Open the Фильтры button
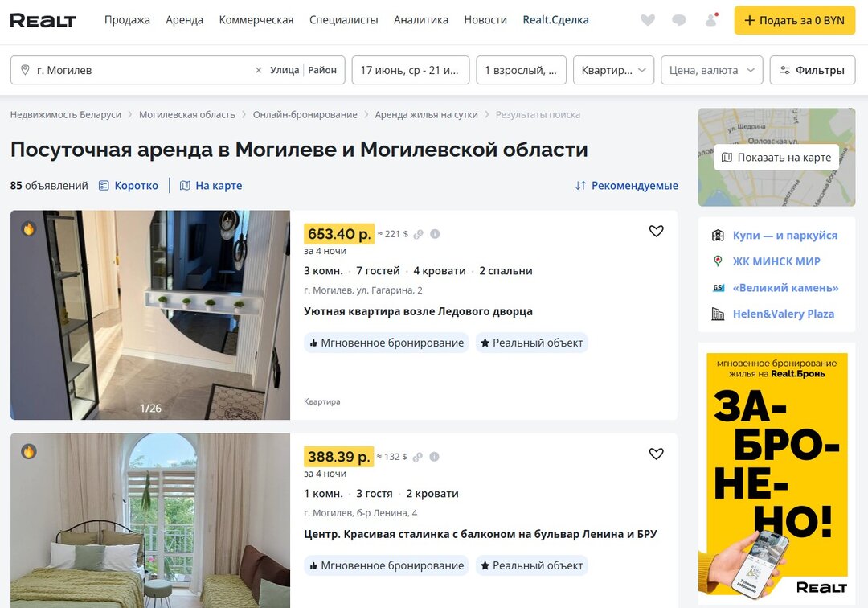868x608 pixels. (812, 70)
